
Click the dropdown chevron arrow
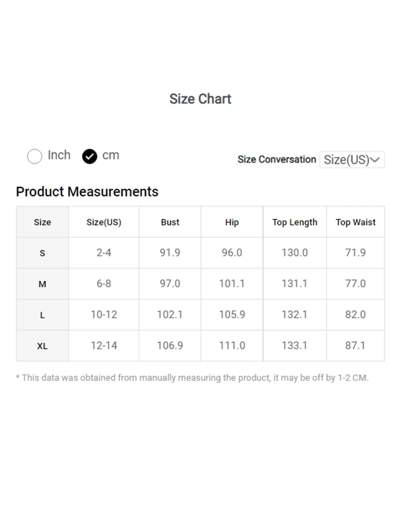tap(376, 160)
